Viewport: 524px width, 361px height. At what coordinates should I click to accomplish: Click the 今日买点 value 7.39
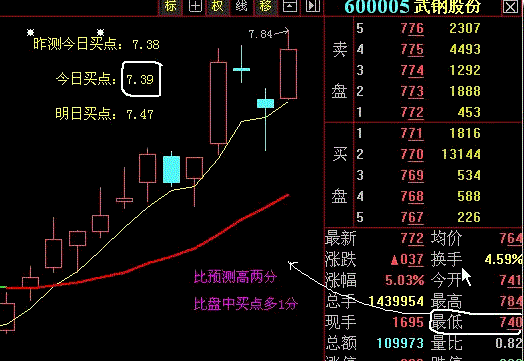click(140, 80)
